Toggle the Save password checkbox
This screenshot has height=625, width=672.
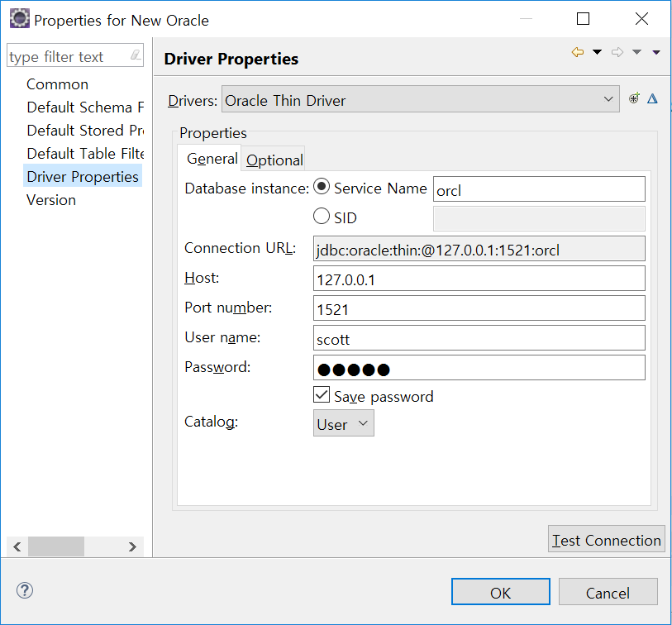coord(322,395)
